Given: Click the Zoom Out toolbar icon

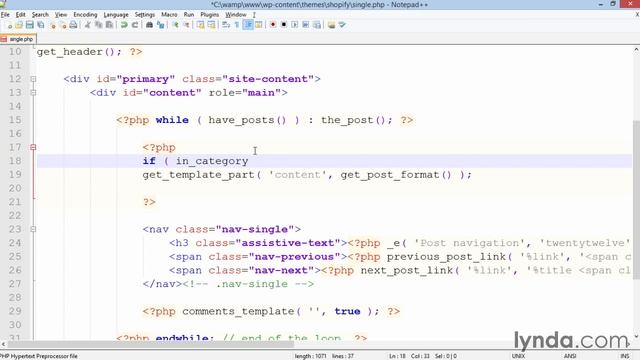Looking at the screenshot, I should point(186,25).
